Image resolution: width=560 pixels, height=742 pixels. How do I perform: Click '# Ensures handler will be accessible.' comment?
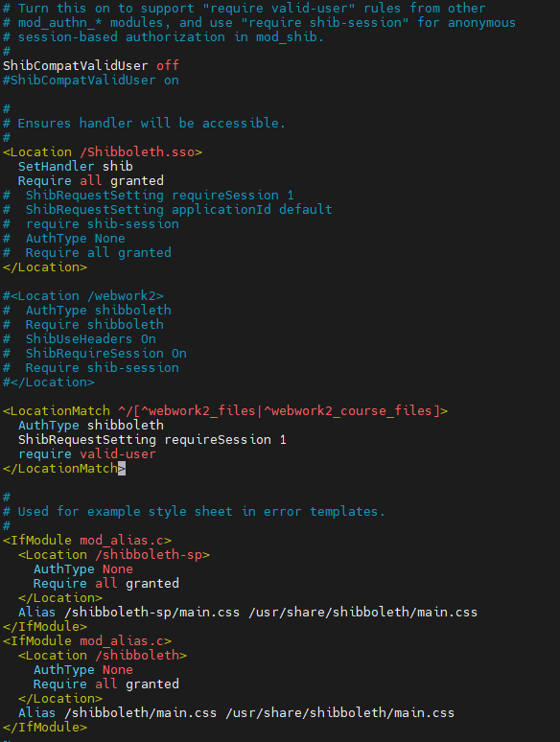click(x=145, y=123)
